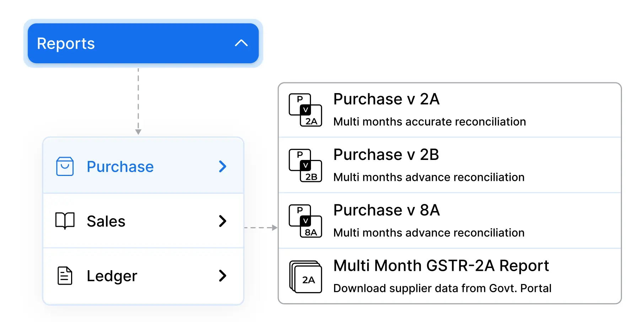Open the Ledger menu item
The image size is (644, 322).
point(143,276)
